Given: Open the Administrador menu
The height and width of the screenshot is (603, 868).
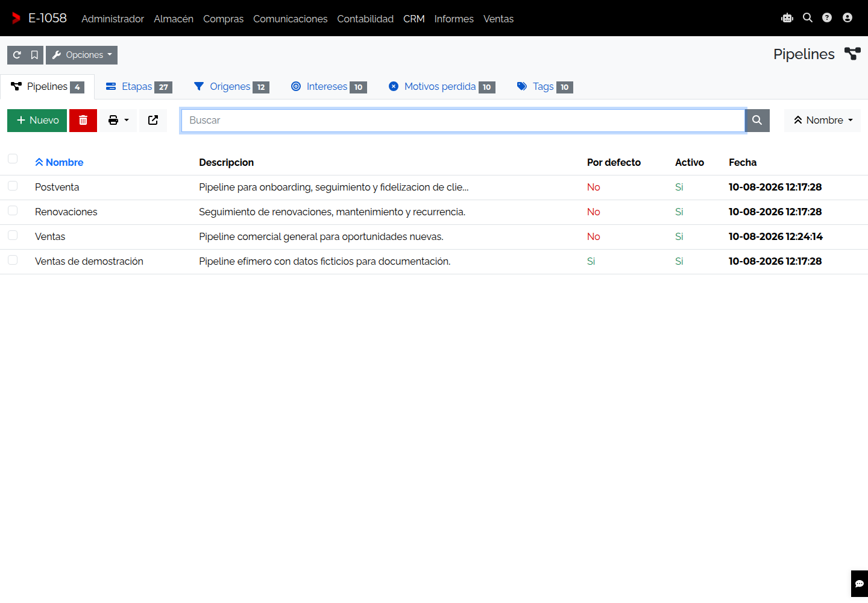Looking at the screenshot, I should [x=113, y=19].
